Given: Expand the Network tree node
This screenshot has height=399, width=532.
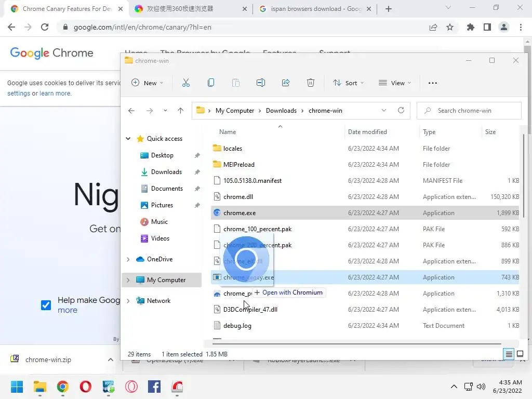Looking at the screenshot, I should 128,301.
